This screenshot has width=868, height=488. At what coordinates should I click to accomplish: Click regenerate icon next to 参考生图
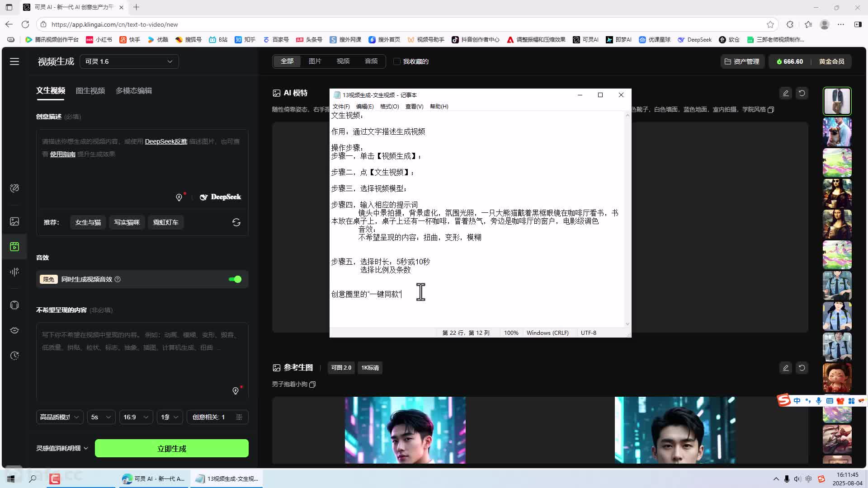[802, 368]
